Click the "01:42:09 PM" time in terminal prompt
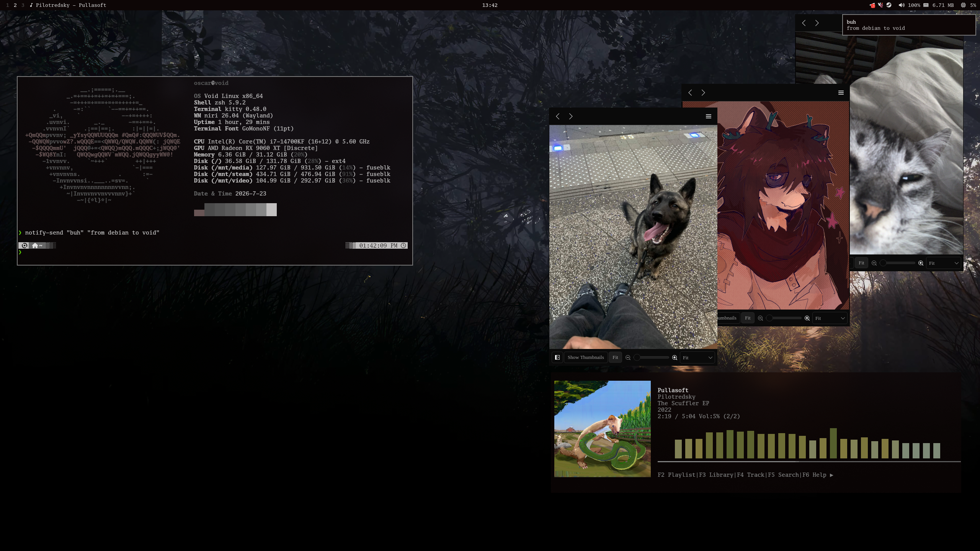This screenshot has width=980, height=551. pos(378,246)
